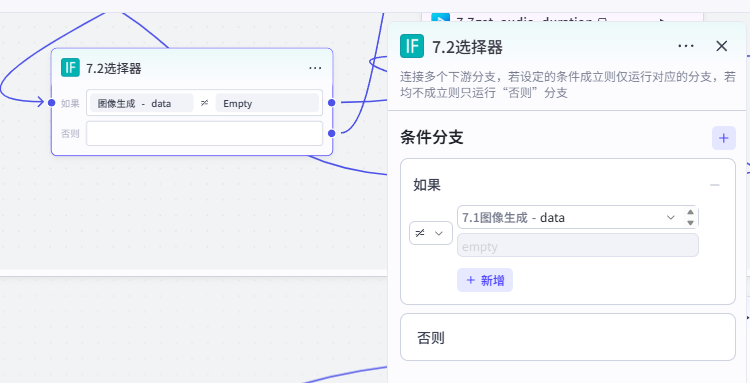
Task: Remove the 如果 branch with the minus icon
Action: 715,185
